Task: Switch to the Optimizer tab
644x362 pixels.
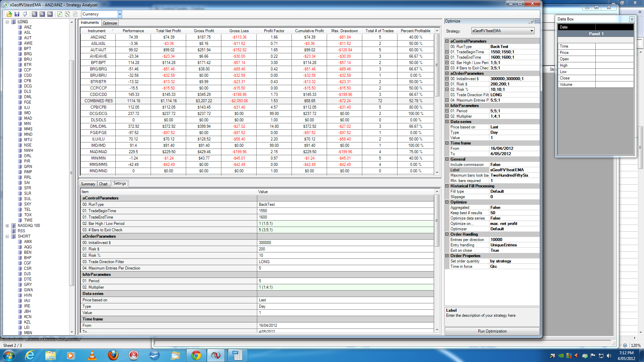Action: pyautogui.click(x=110, y=23)
